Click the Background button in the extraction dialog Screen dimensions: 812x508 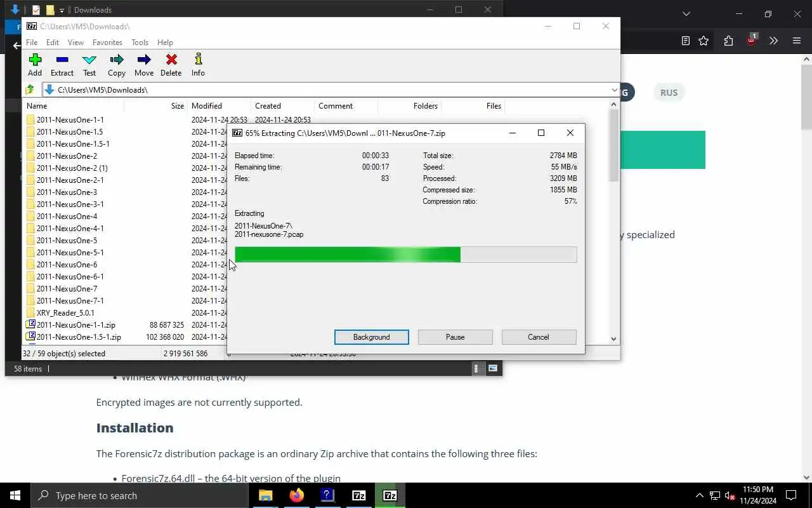click(372, 337)
